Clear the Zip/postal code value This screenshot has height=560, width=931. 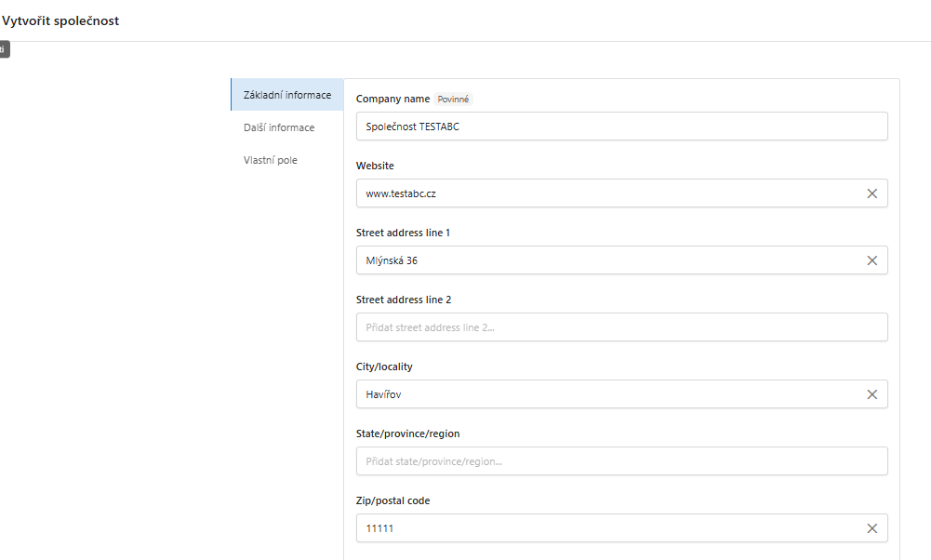pyautogui.click(x=871, y=528)
